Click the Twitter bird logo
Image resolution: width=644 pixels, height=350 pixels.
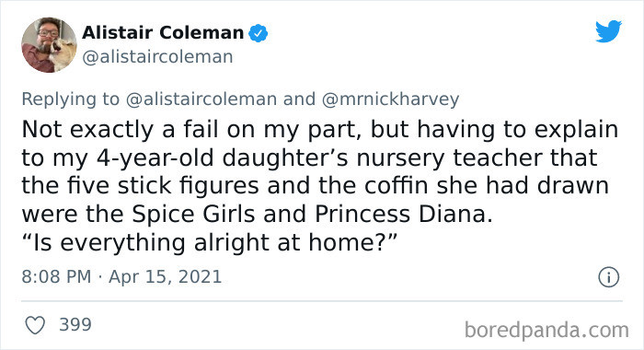click(609, 30)
